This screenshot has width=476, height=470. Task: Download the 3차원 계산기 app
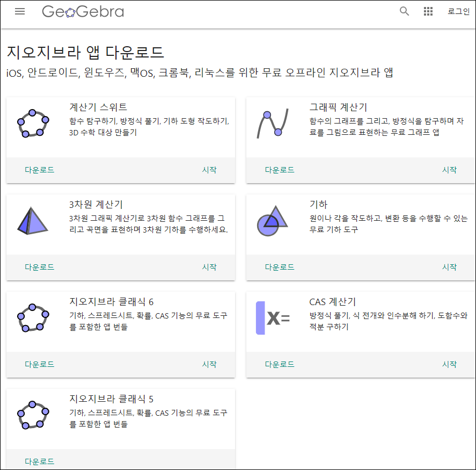click(x=40, y=267)
